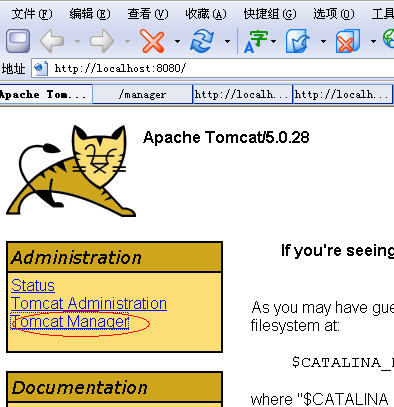The image size is (394, 407).
Task: Open the 文件(F) menu
Action: tap(32, 14)
